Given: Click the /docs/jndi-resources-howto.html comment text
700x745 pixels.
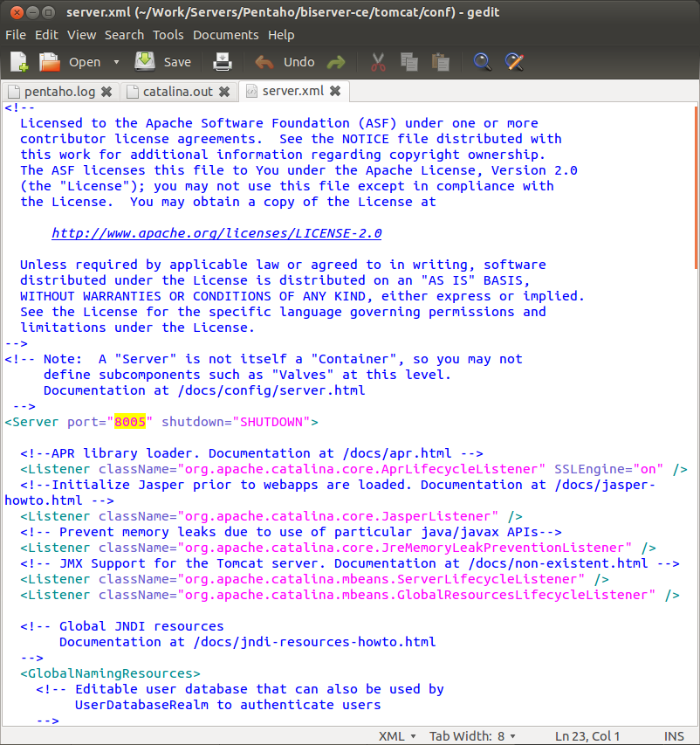Looking at the screenshot, I should coord(314,642).
